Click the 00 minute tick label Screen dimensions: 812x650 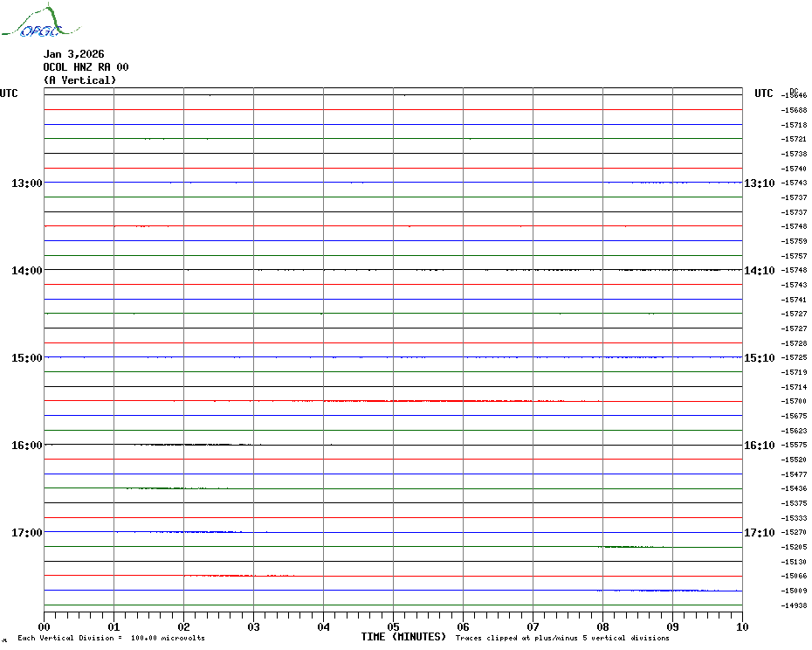tap(45, 626)
